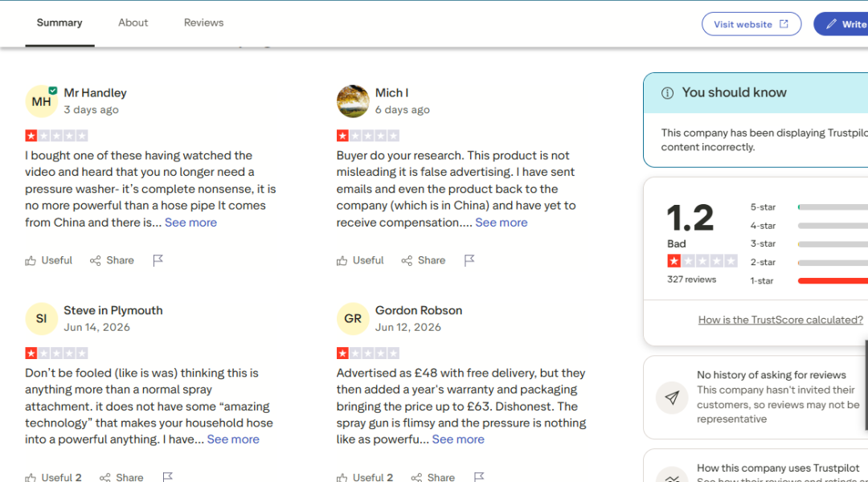The width and height of the screenshot is (868, 482).
Task: Open the About tab
Action: pos(133,22)
